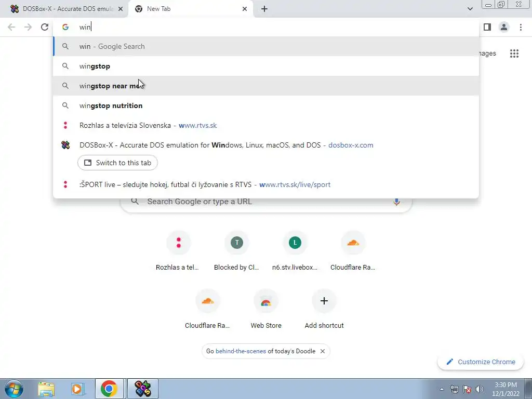Screen dimensions: 532x399
Task: Open the ŠPORT live rtvs.sk suggestion
Action: [x=266, y=184]
